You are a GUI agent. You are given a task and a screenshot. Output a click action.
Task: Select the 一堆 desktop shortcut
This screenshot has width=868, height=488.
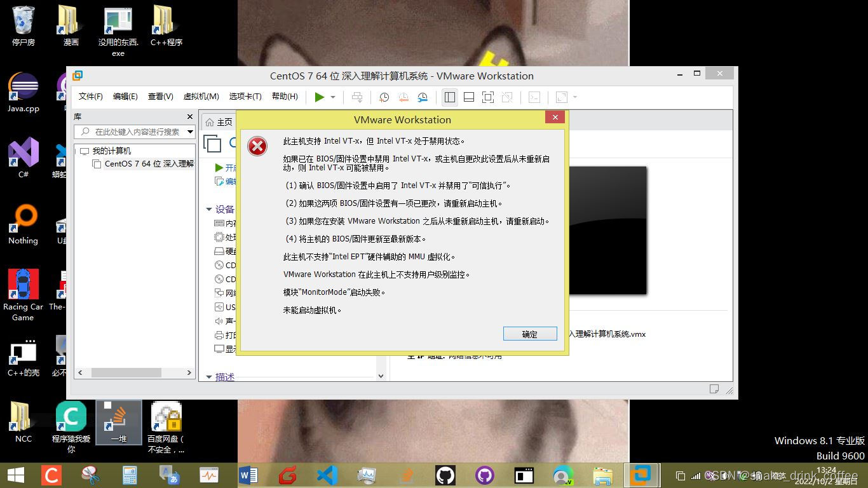click(x=118, y=422)
